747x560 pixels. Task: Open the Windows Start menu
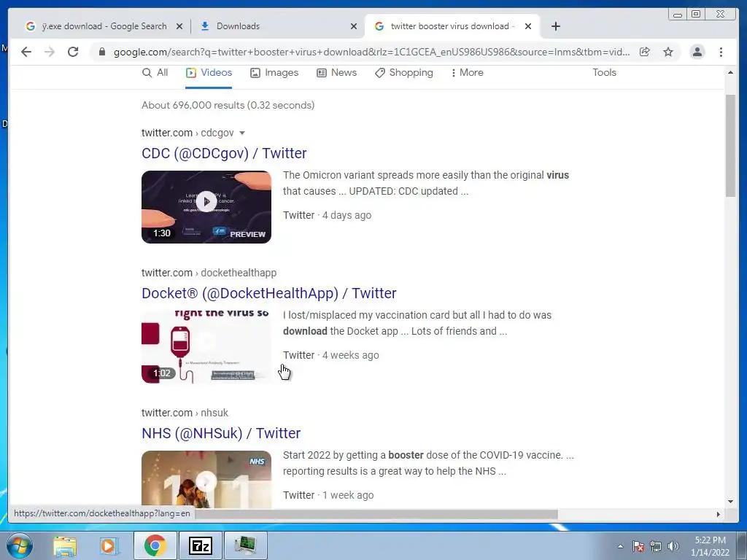tap(20, 545)
